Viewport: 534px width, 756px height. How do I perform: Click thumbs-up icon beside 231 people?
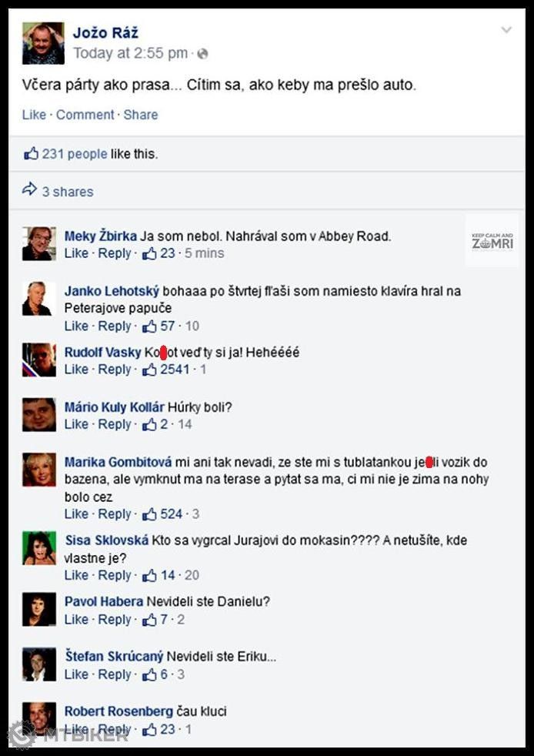tap(31, 154)
